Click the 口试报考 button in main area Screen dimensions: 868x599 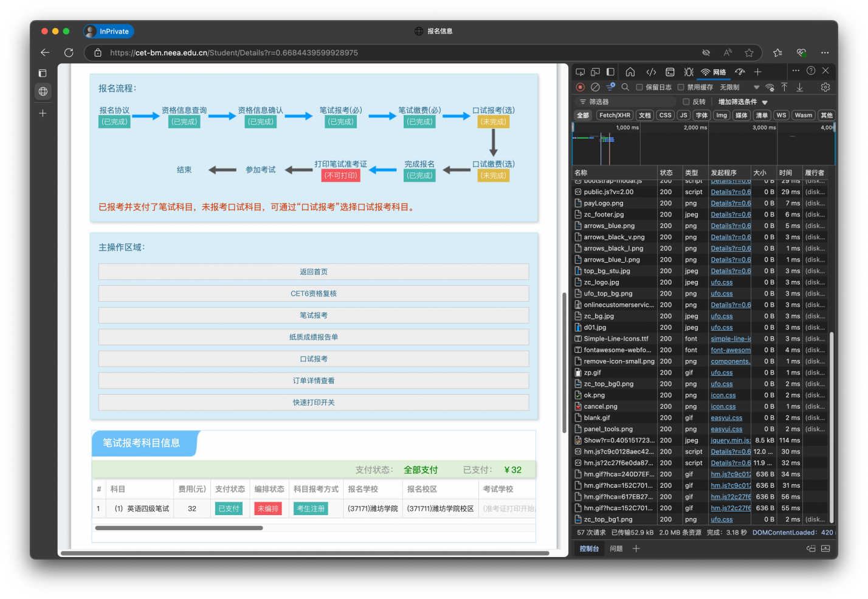[314, 359]
